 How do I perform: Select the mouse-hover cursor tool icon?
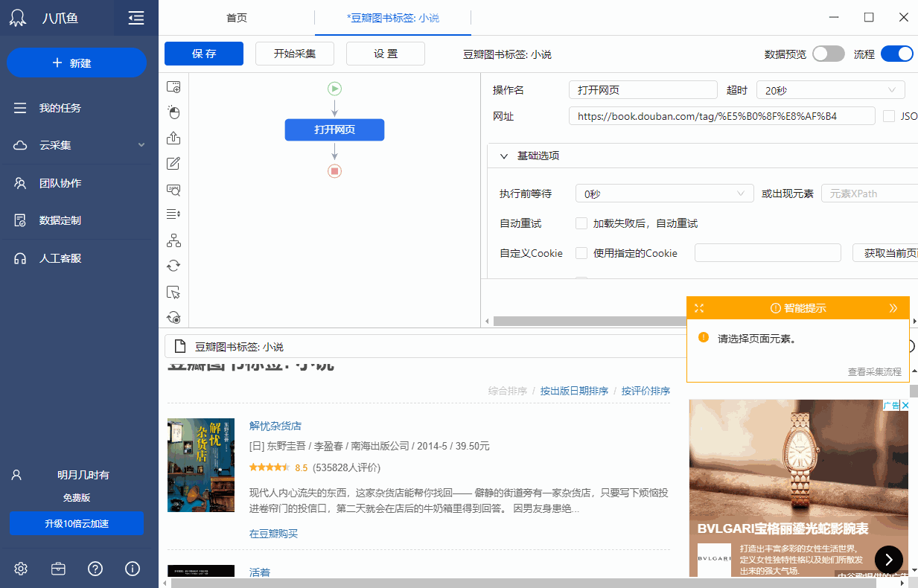pyautogui.click(x=173, y=292)
